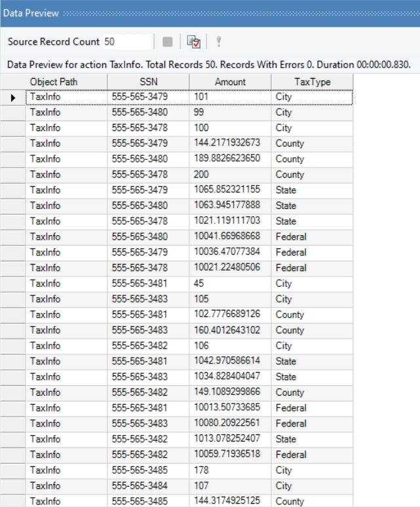The image size is (420, 507).
Task: Sort by the Object Path column header
Action: coord(67,82)
